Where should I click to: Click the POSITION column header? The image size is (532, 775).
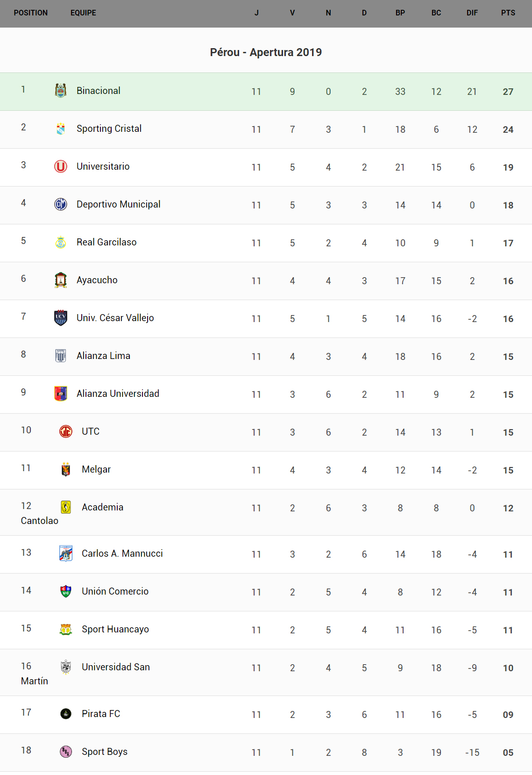[x=31, y=13]
